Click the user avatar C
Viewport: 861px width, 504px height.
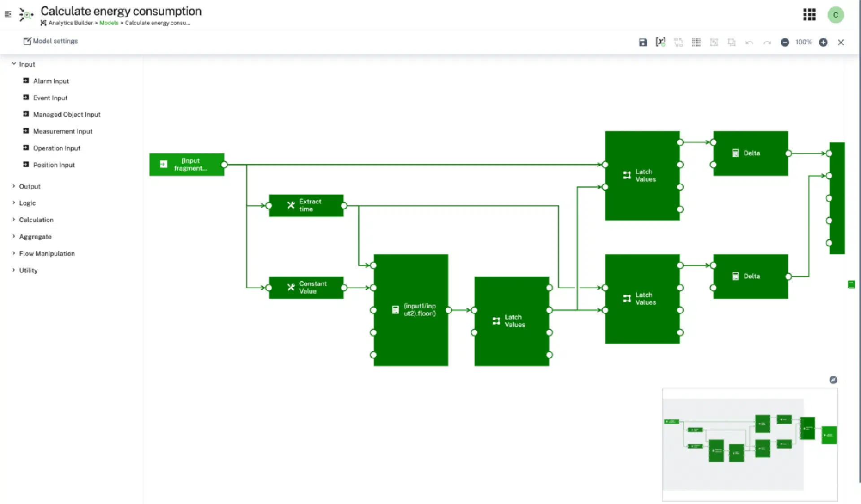coord(835,15)
